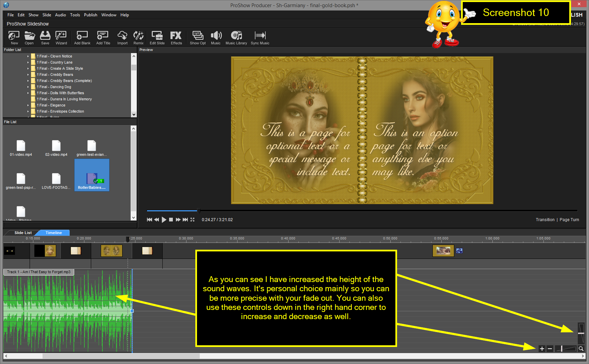Expand the Final - Dancing Dog folder
Screen dimensions: 589x364
28,87
